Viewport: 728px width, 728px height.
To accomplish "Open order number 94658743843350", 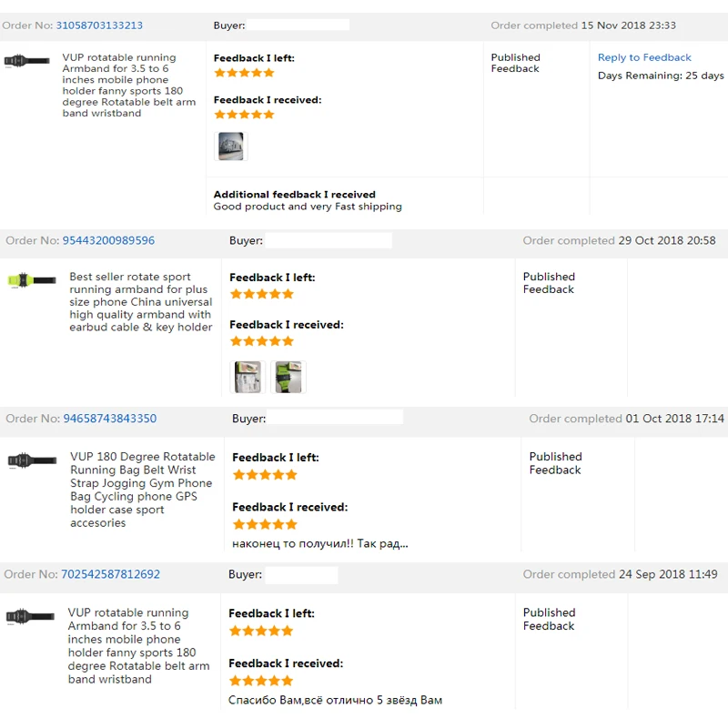I will [109, 419].
